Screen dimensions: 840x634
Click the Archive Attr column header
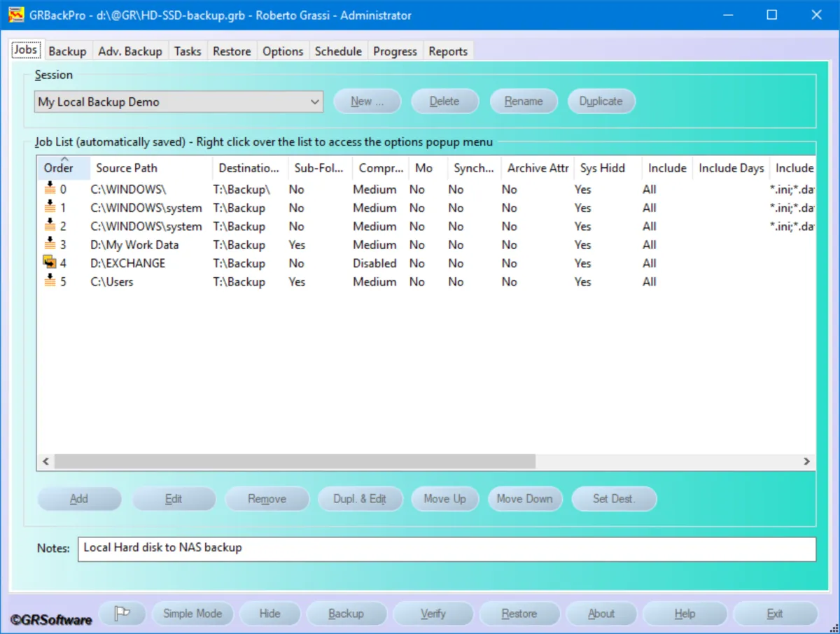coord(538,168)
